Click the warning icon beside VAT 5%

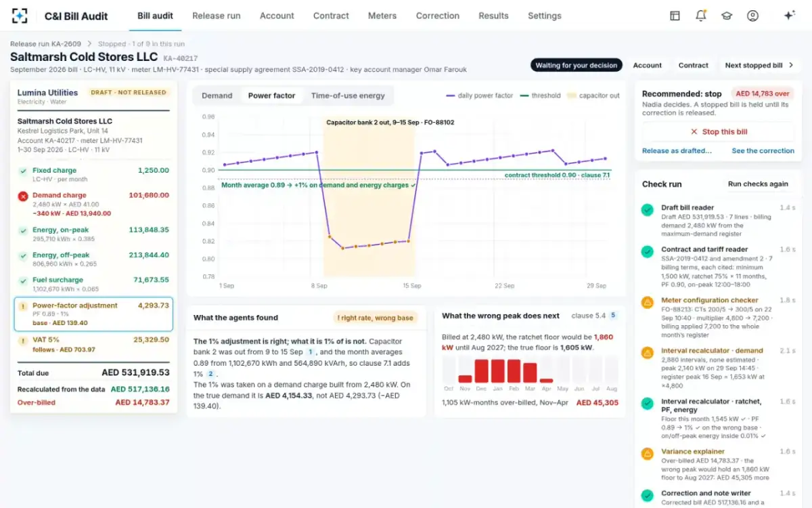pyautogui.click(x=23, y=340)
